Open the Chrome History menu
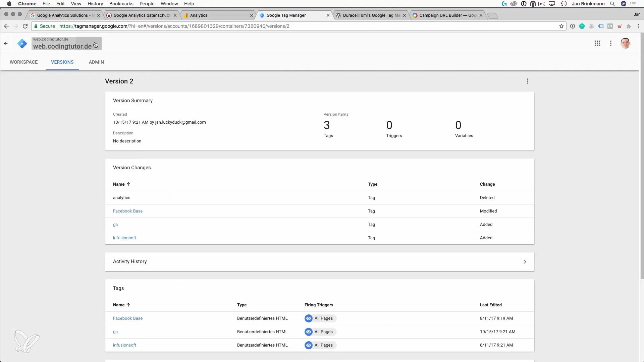Screen dimensions: 644x362 (95, 4)
